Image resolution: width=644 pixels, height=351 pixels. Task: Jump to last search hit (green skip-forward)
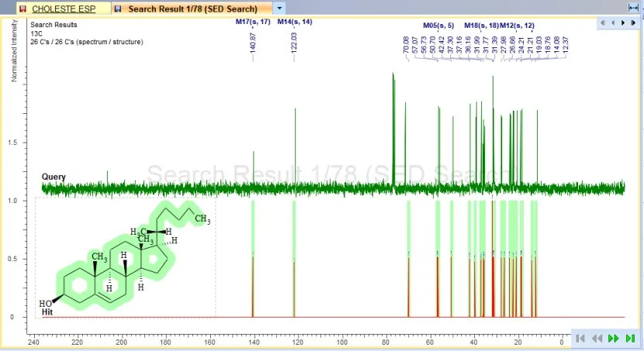click(631, 339)
